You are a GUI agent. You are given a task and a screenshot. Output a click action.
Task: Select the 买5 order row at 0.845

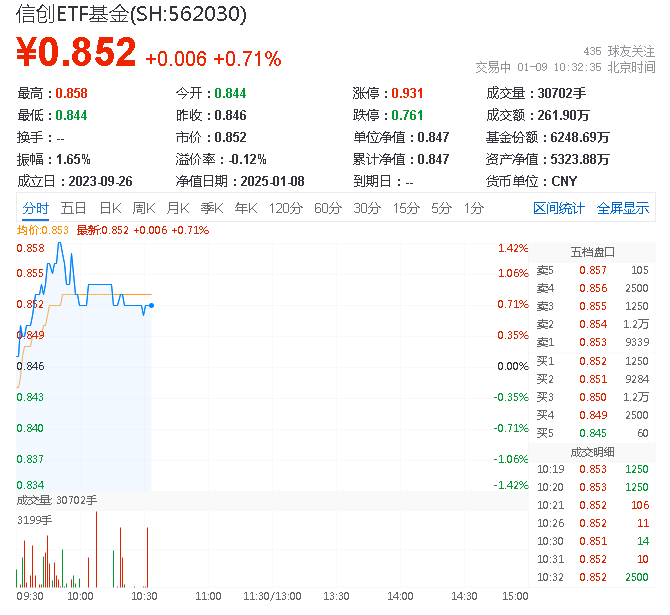coord(592,433)
